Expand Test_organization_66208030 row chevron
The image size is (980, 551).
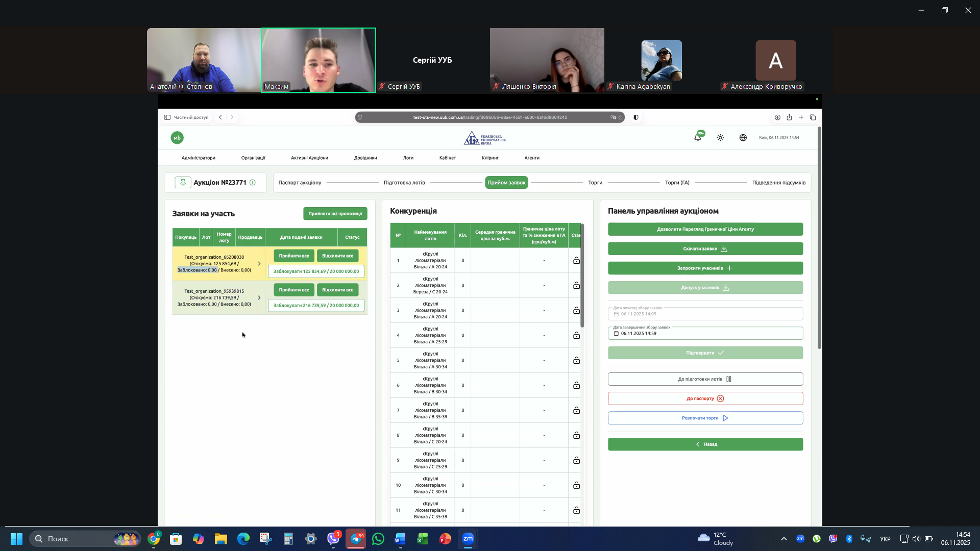[x=259, y=264]
